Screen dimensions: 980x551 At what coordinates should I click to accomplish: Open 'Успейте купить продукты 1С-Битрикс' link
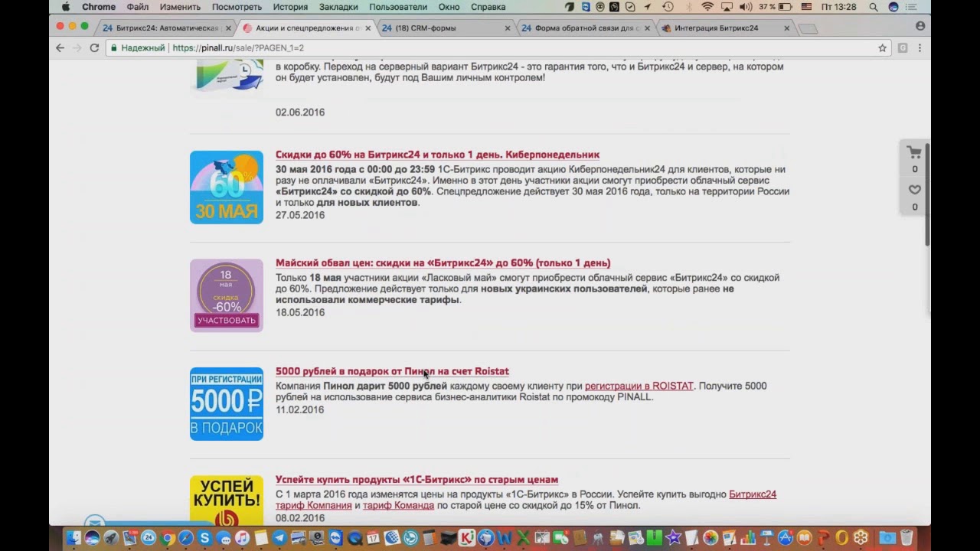point(416,480)
